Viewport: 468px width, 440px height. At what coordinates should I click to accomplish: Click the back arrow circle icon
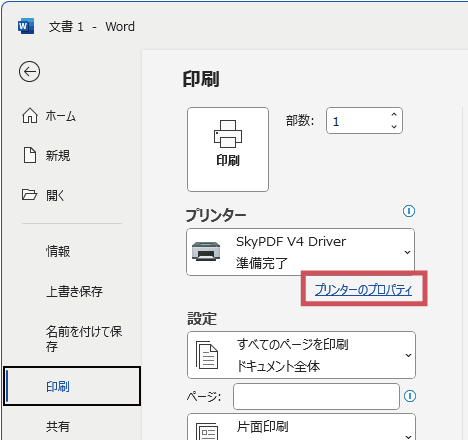click(29, 71)
